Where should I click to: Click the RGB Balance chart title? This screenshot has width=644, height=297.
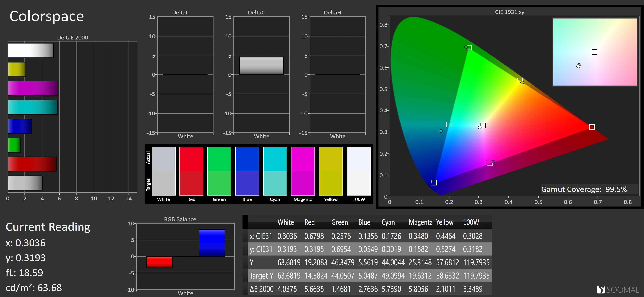180,219
